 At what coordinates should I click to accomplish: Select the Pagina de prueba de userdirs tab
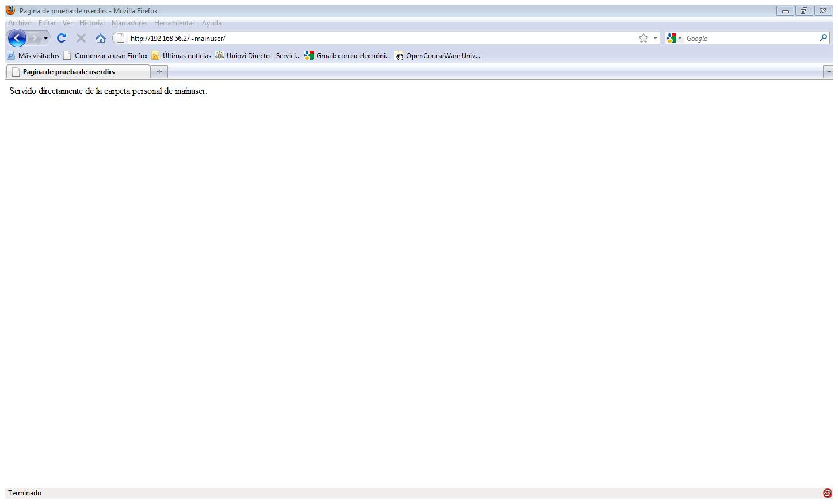coord(78,72)
